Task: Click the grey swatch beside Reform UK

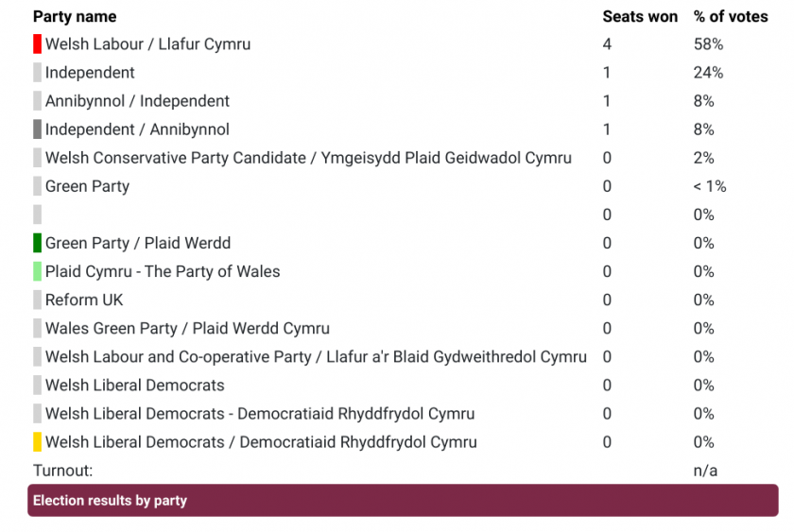Action: 37,300
